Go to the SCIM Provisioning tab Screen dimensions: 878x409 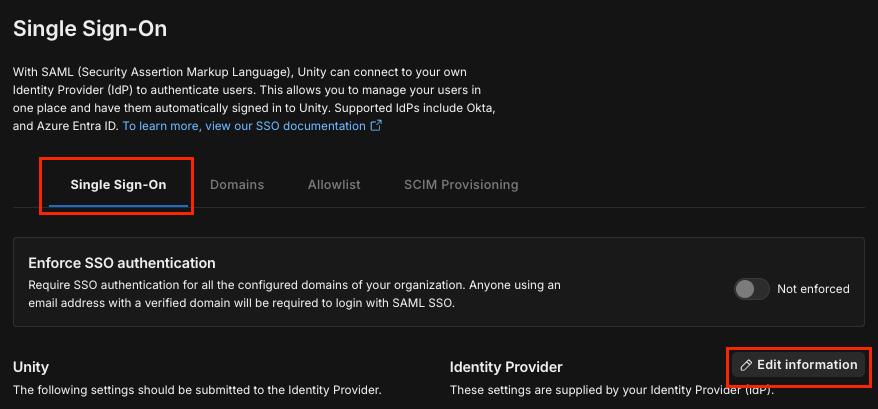pyautogui.click(x=461, y=185)
